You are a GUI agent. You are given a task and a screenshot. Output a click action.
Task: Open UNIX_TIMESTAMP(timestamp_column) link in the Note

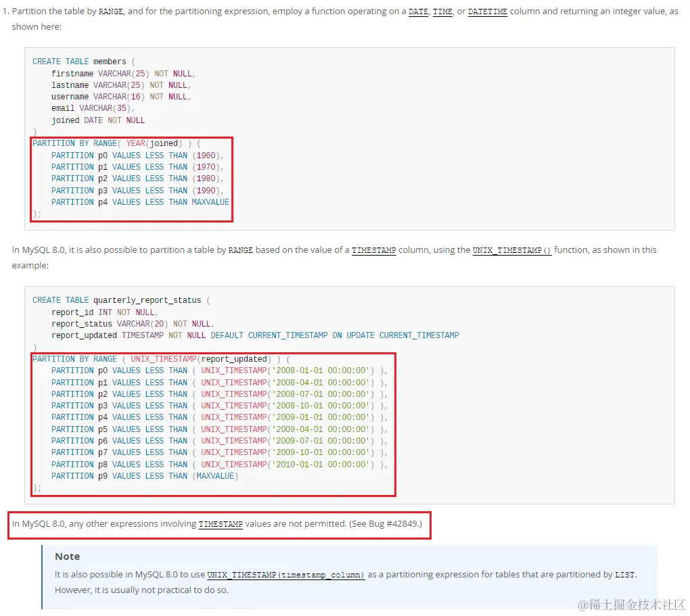click(x=285, y=575)
